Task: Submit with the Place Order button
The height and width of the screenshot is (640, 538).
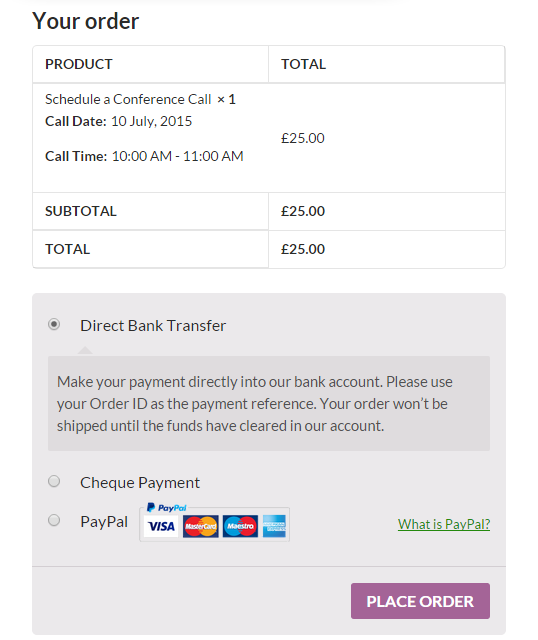Action: pyautogui.click(x=420, y=601)
